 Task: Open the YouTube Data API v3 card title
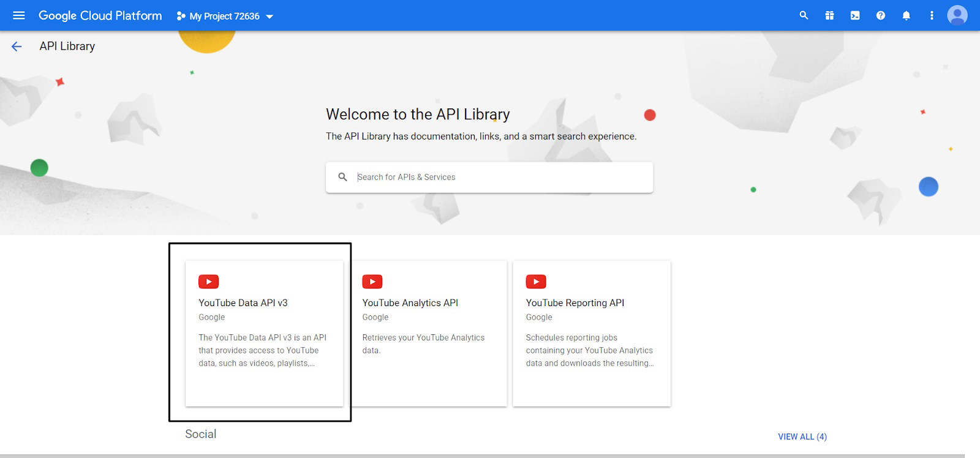[243, 302]
